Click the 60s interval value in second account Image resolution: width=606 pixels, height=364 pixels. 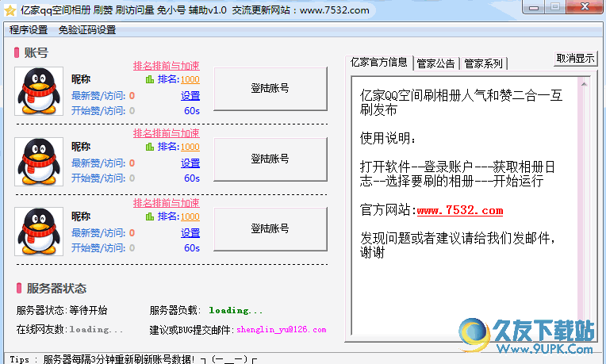click(192, 178)
